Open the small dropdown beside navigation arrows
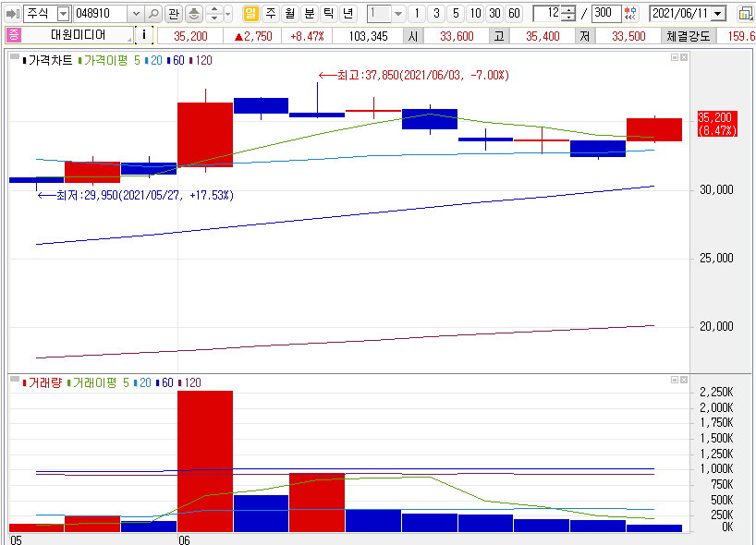Viewport: 756px width, 545px height. pos(228,14)
